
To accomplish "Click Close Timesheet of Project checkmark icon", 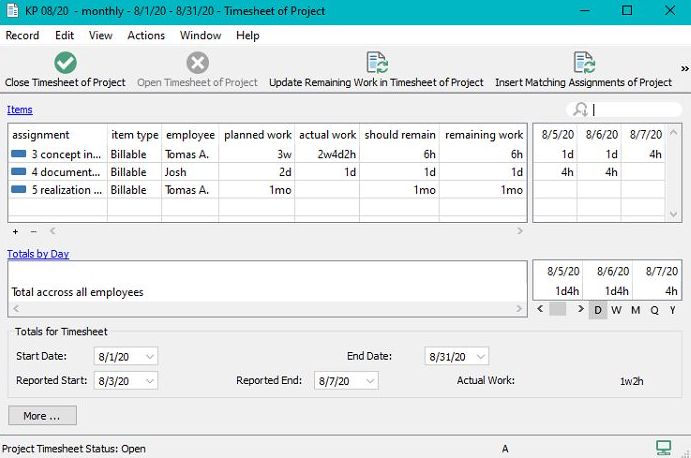I will pos(65,63).
